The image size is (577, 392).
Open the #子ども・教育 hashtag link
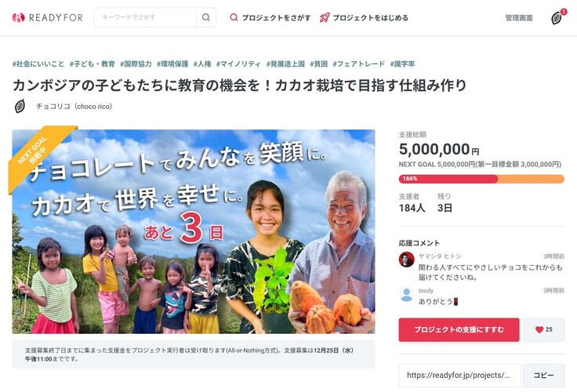[x=93, y=64]
